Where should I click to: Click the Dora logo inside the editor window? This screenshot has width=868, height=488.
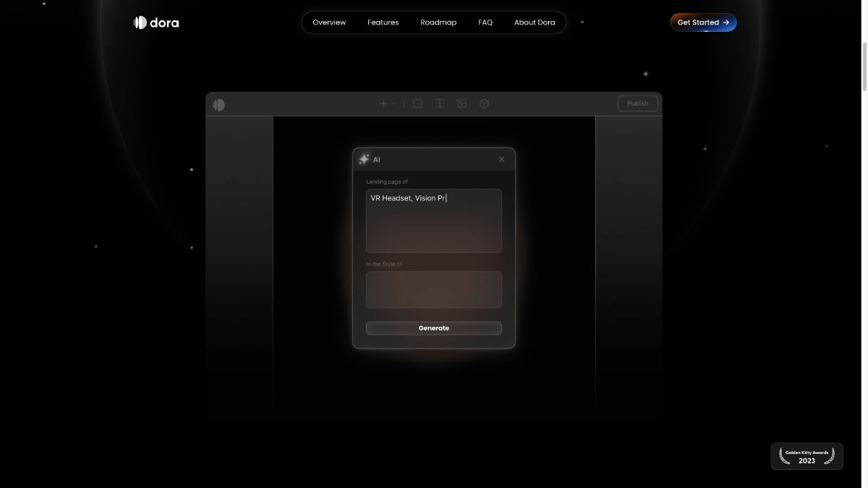pyautogui.click(x=218, y=104)
